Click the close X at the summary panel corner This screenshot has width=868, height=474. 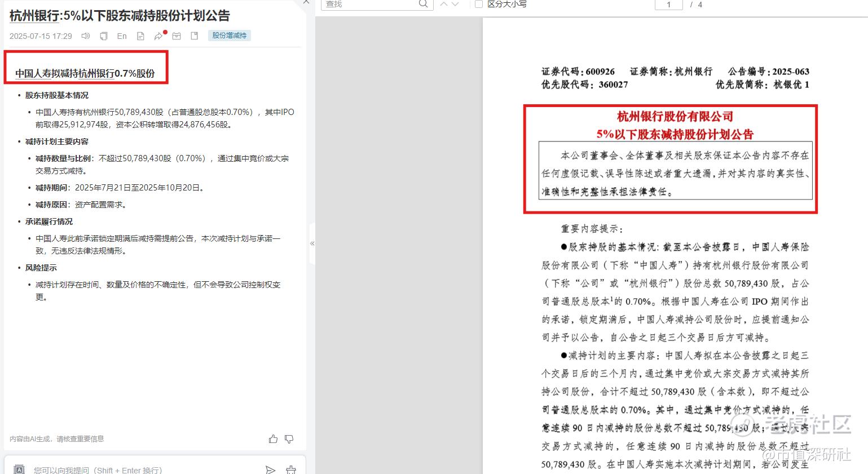tap(306, 2)
